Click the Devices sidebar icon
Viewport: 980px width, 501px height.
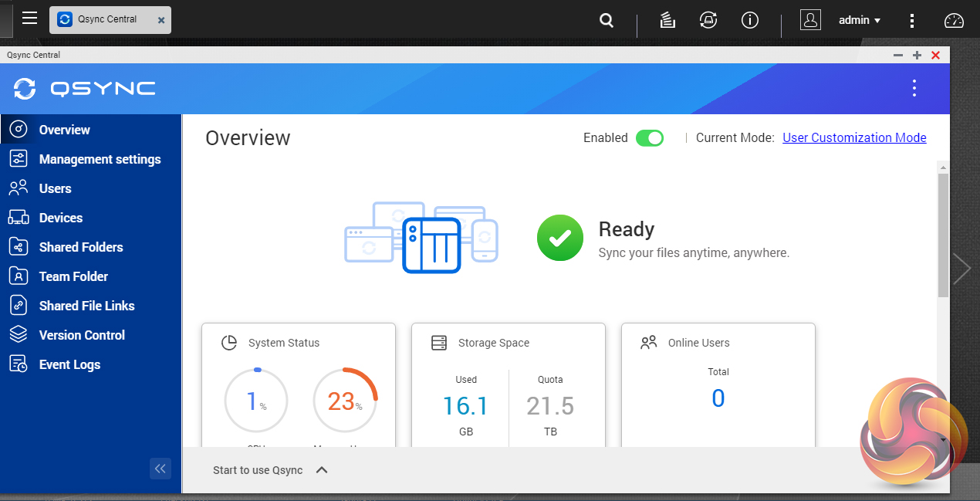[x=19, y=218]
